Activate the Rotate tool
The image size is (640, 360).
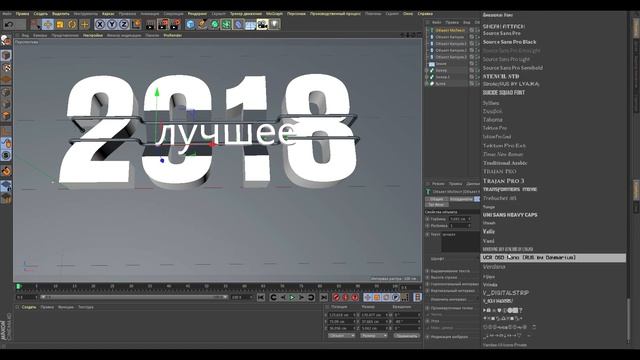72,24
